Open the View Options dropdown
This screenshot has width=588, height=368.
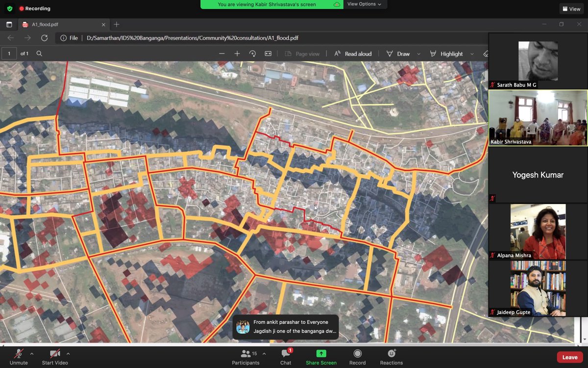(365, 4)
